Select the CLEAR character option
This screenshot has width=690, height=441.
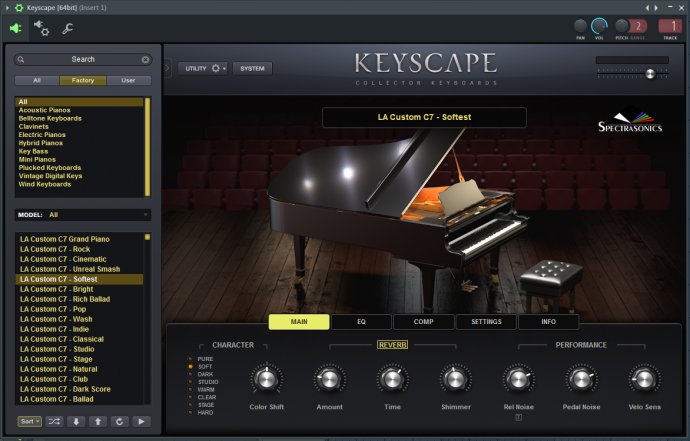coord(202,397)
